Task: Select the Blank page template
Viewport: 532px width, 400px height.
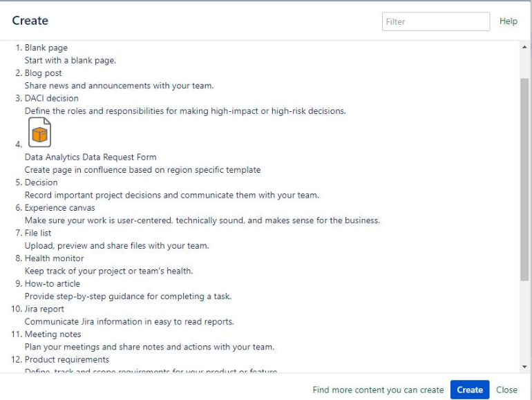Action: click(x=46, y=48)
